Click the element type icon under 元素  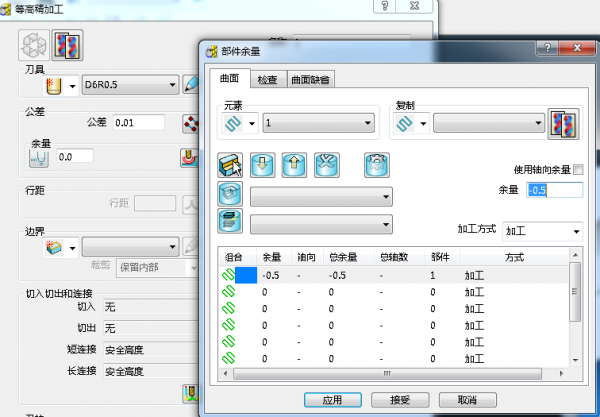[x=233, y=123]
